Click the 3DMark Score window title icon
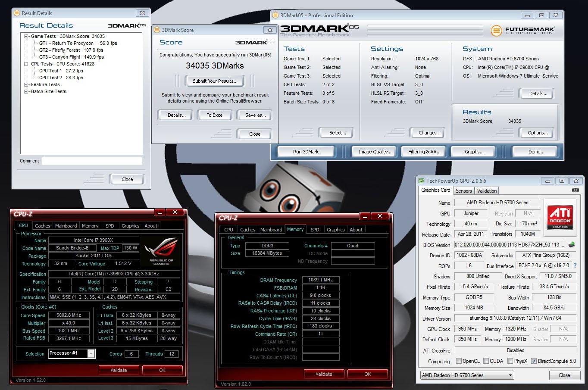The width and height of the screenshot is (588, 390). [x=156, y=30]
